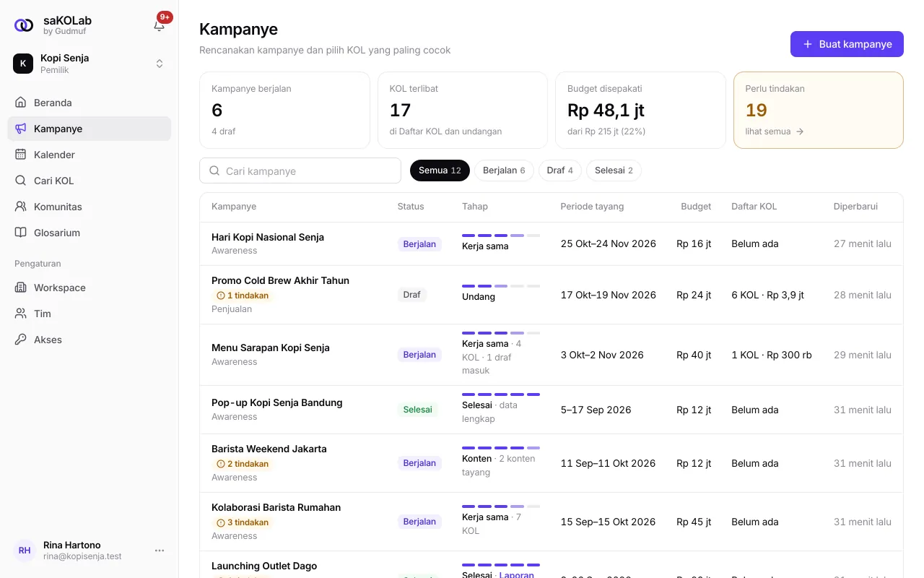Click the Glosarium book icon
924x578 pixels.
(x=21, y=233)
